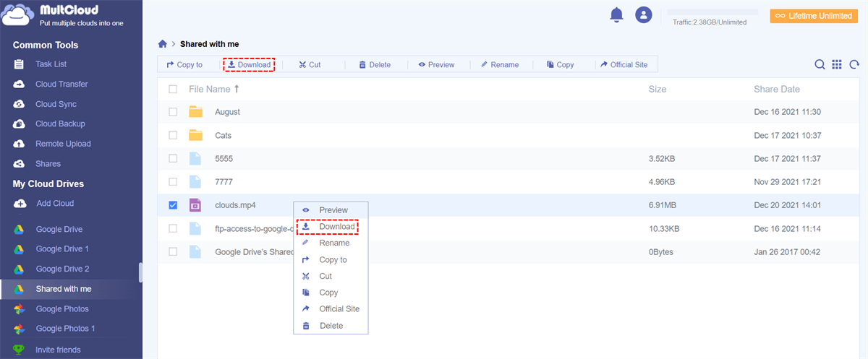Click the traffic usage progress bar
868x359 pixels.
712,12
